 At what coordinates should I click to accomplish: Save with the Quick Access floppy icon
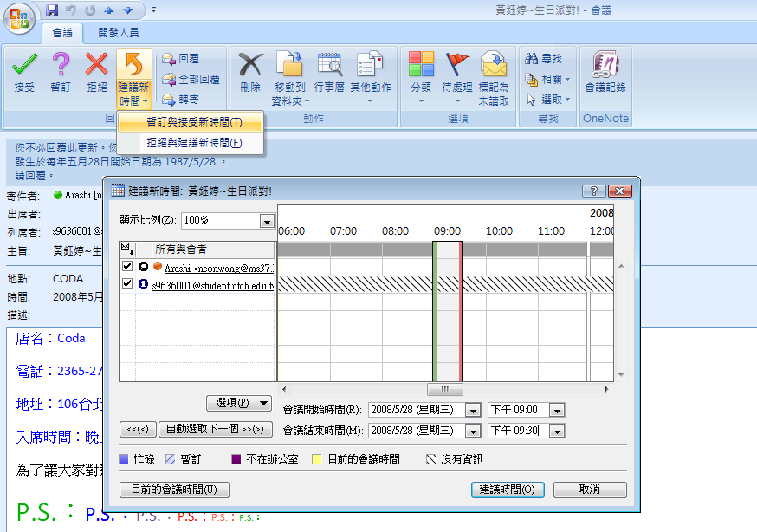[52, 10]
